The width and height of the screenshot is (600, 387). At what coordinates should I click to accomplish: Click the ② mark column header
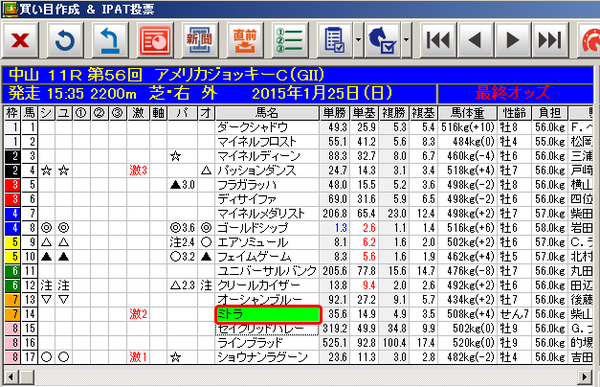(99, 113)
